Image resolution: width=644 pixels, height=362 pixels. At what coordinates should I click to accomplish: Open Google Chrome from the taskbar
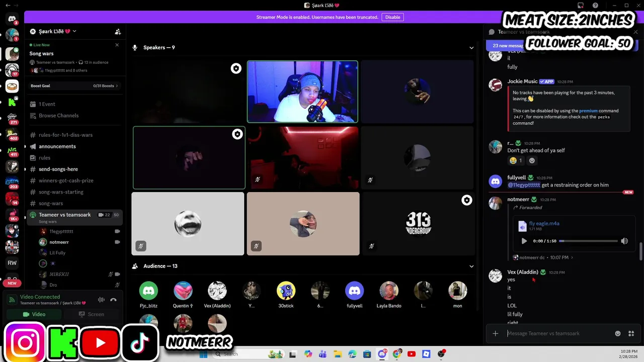pos(397,354)
